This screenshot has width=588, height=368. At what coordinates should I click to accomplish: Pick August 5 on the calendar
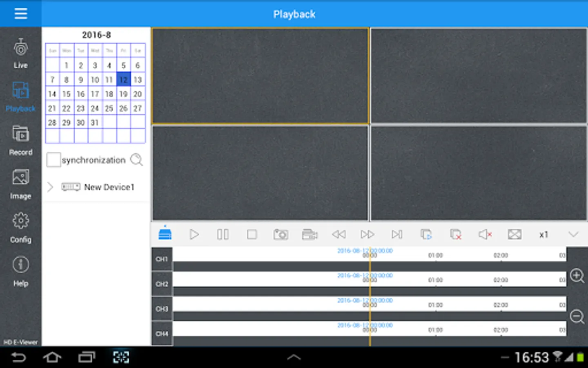click(123, 65)
